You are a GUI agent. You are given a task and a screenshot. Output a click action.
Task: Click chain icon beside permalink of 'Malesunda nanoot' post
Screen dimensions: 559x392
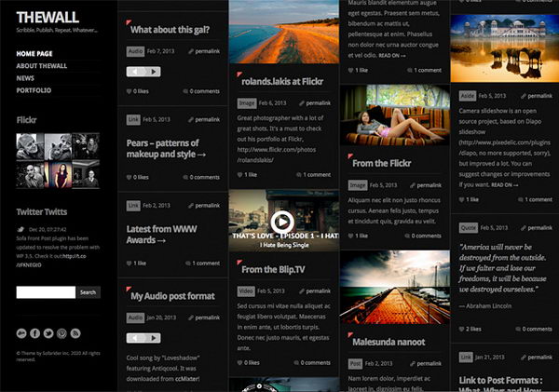pyautogui.click(x=413, y=363)
